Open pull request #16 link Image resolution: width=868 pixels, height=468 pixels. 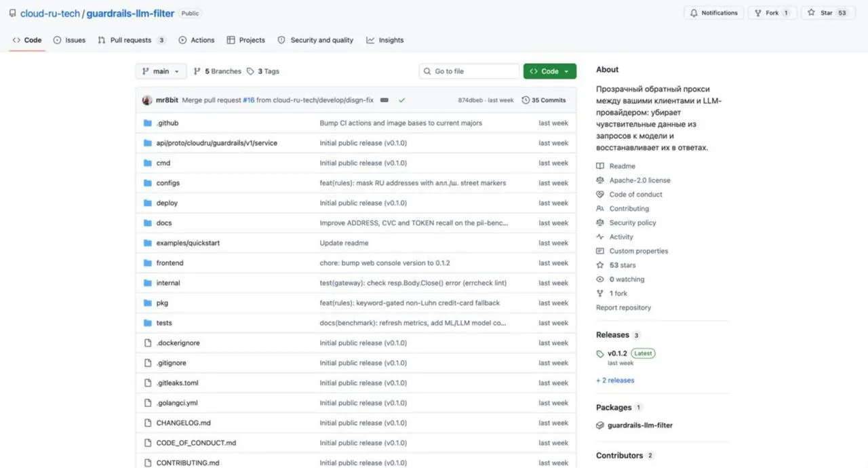pyautogui.click(x=248, y=100)
